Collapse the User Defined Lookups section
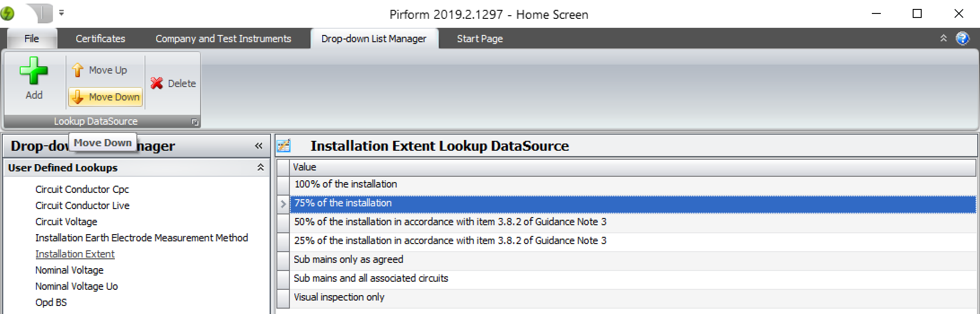Screen dimensions: 980x314 pos(260,167)
